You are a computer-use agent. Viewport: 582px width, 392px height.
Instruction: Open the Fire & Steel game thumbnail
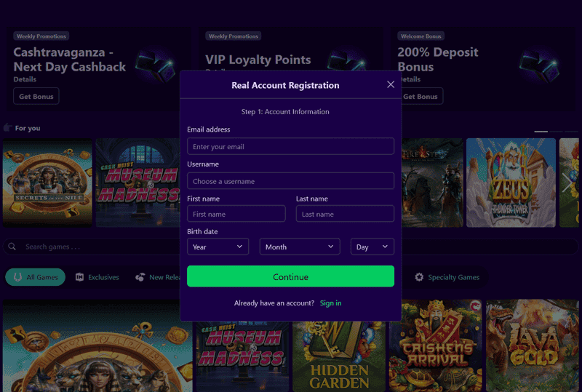click(432, 183)
